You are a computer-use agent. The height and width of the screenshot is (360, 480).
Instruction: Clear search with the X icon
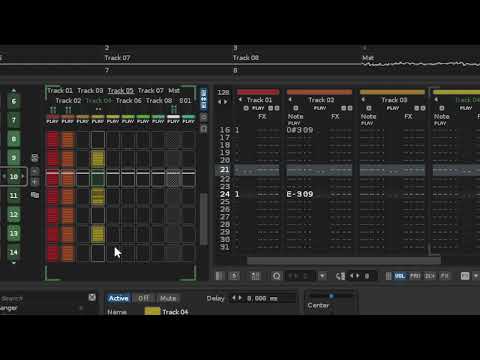pyautogui.click(x=92, y=297)
